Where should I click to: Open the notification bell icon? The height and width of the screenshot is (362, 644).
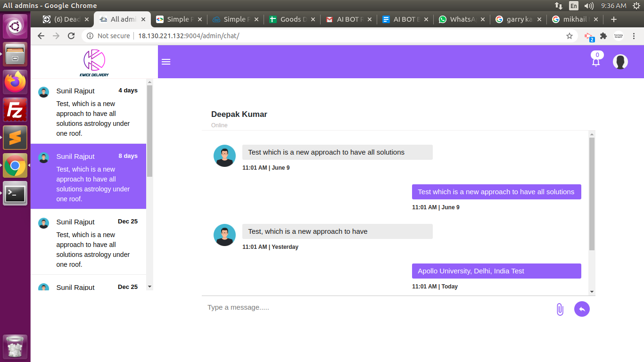[x=596, y=62]
